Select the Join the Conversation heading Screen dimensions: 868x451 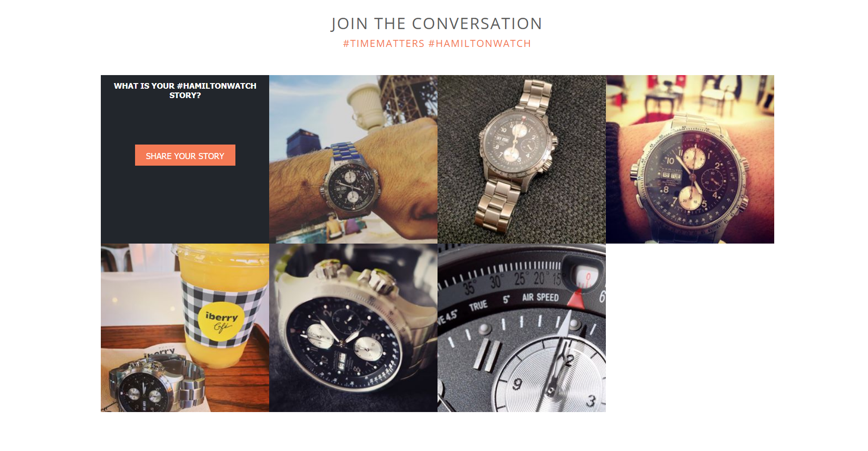click(x=437, y=23)
